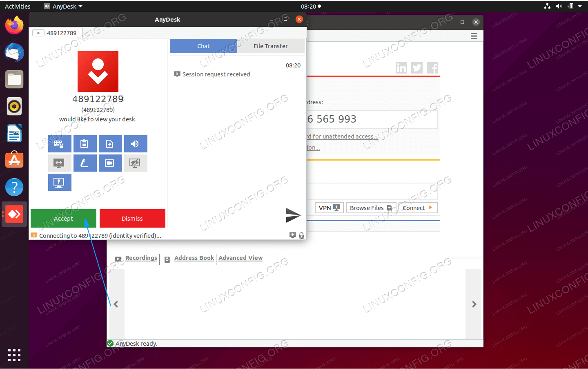This screenshot has height=369, width=588.
Task: Open password for unattended access link
Action: pyautogui.click(x=343, y=136)
